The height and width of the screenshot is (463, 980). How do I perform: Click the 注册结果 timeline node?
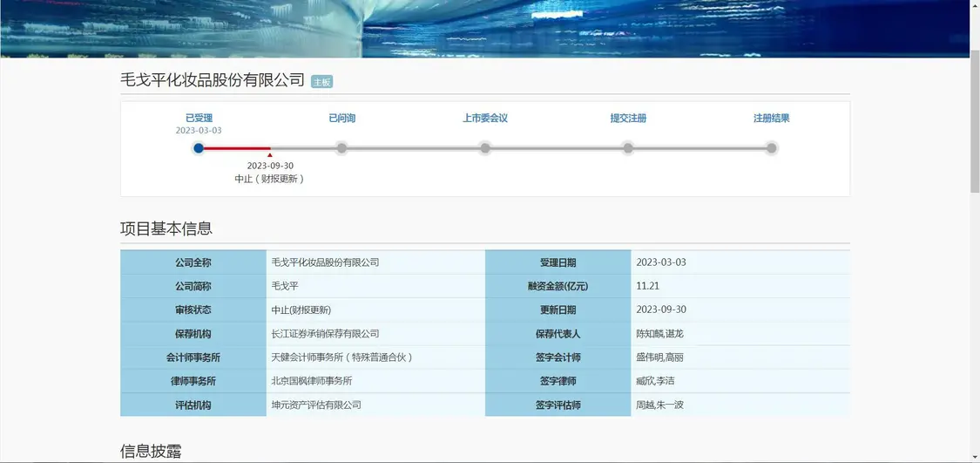coord(771,148)
